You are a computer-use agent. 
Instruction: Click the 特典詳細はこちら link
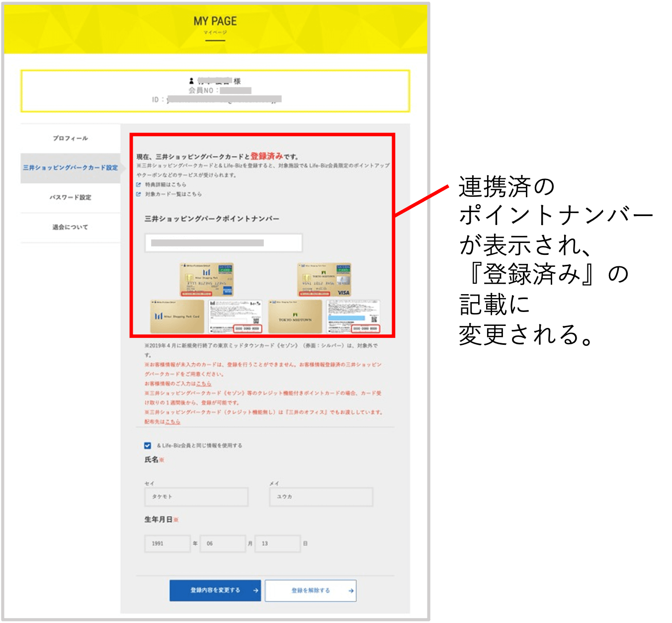pos(166,184)
